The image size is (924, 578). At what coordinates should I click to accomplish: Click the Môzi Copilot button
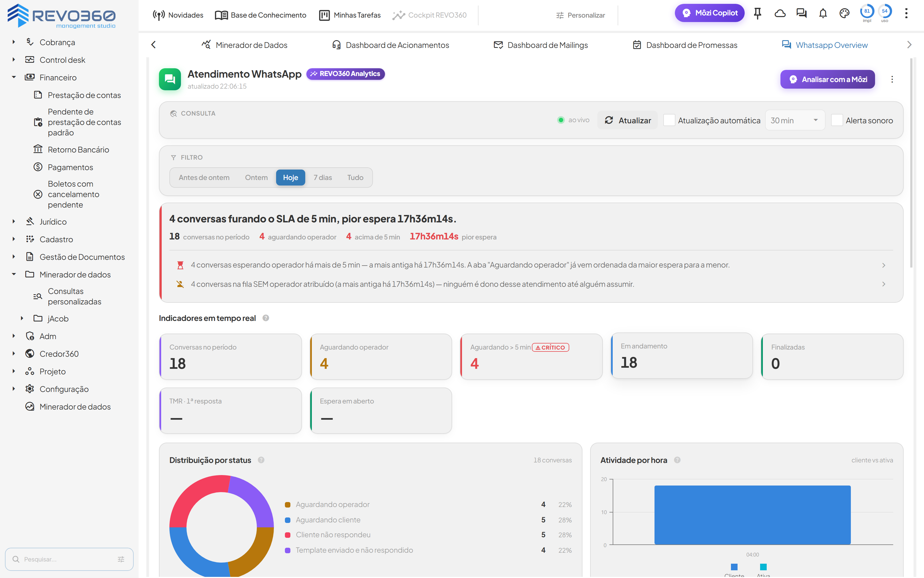710,13
